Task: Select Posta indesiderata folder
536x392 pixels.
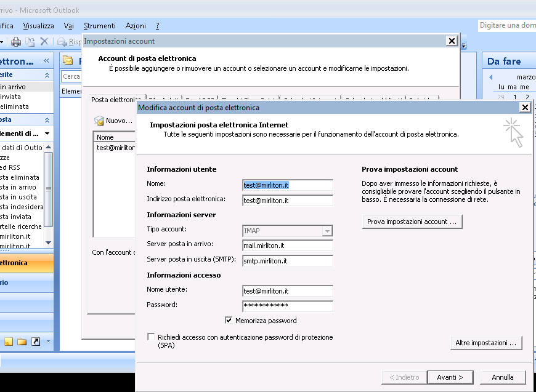Action: [x=22, y=207]
